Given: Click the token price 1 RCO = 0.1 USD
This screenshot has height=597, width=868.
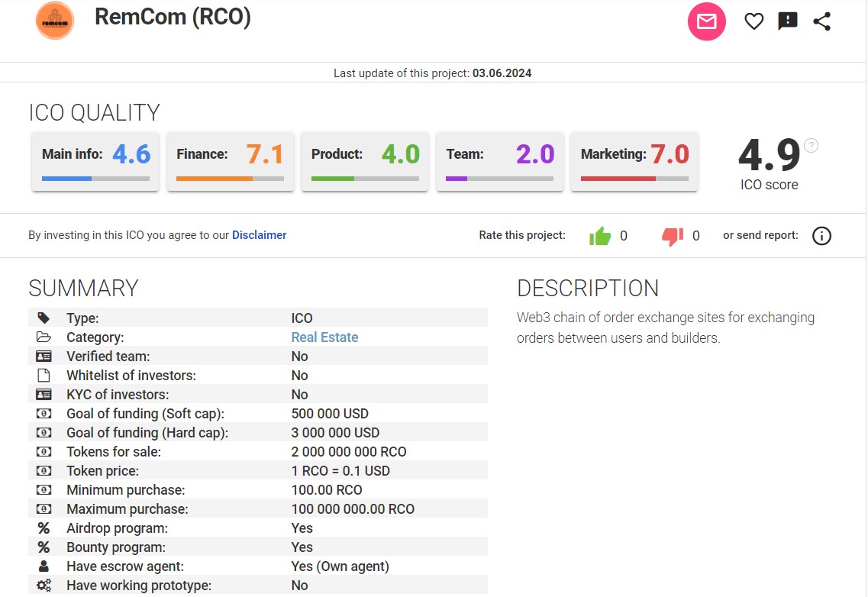Looking at the screenshot, I should [340, 471].
